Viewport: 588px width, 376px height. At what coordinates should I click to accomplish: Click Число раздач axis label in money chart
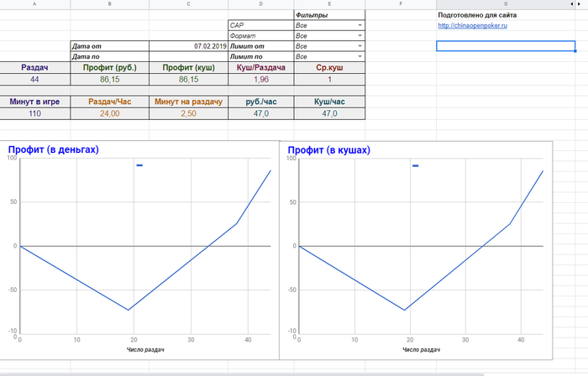[145, 349]
